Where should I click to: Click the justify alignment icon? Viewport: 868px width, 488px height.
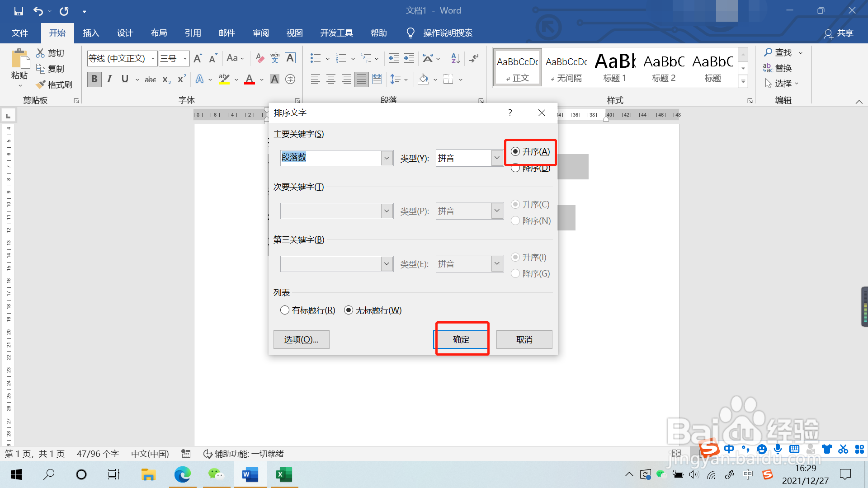361,80
